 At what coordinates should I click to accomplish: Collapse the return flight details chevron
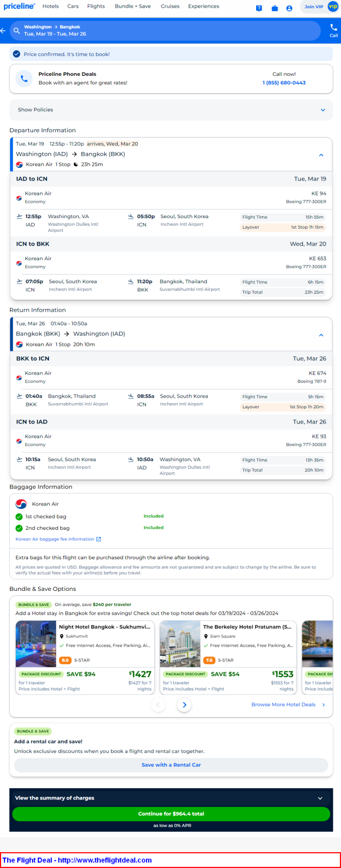pyautogui.click(x=321, y=335)
